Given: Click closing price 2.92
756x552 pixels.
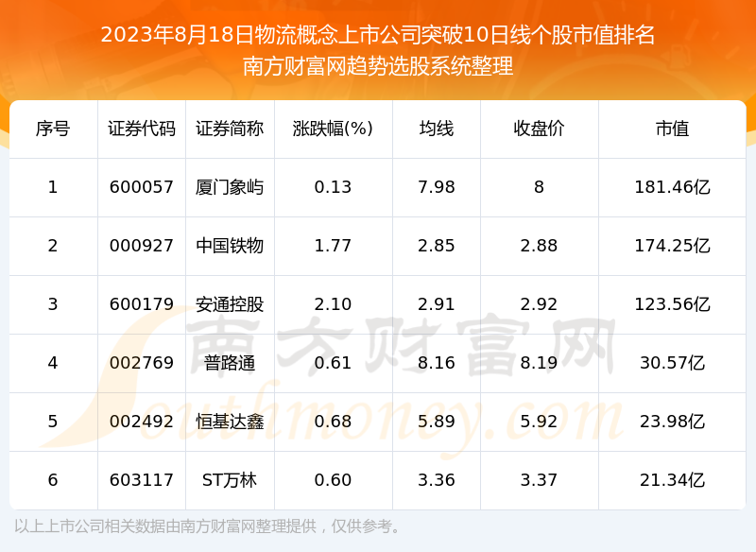Looking at the screenshot, I should pos(539,304).
